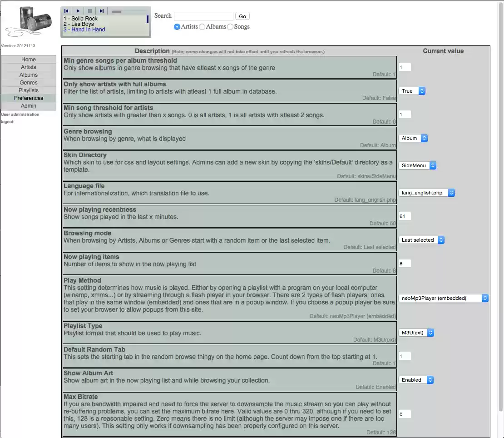This screenshot has height=438, width=504.
Task: Click the Max Bitrate input field
Action: [404, 414]
